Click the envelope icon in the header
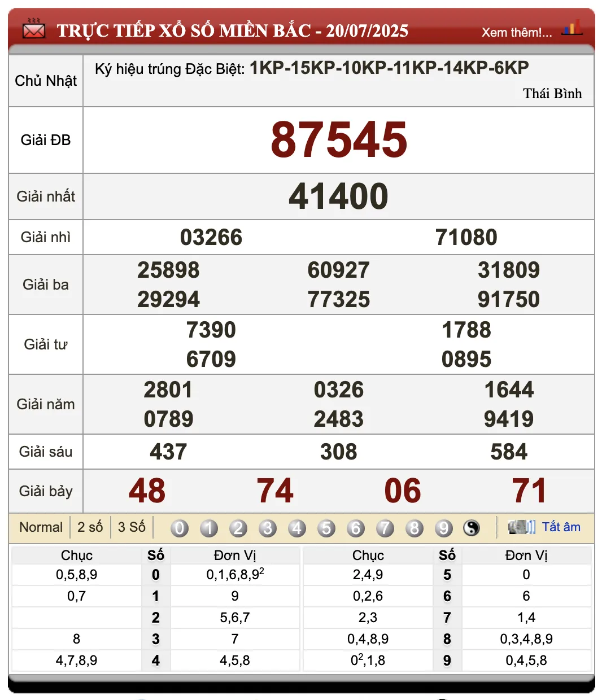Screen dimensions: 602x700 (x=34, y=29)
